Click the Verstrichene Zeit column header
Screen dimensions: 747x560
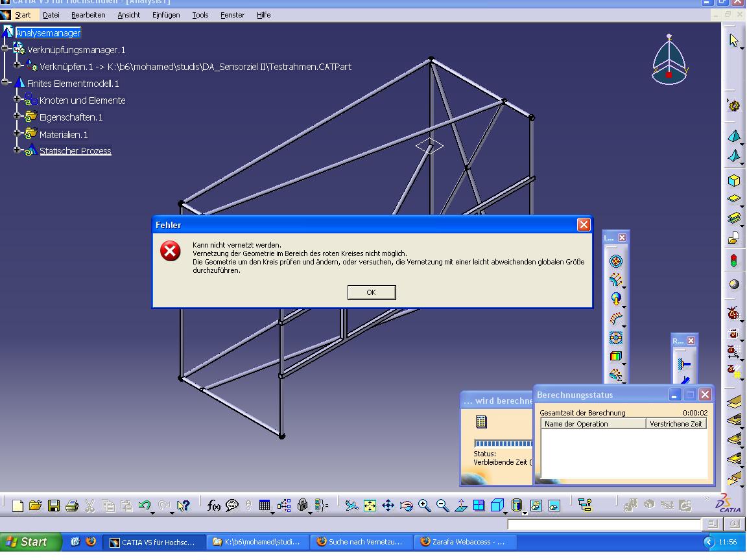pos(676,424)
